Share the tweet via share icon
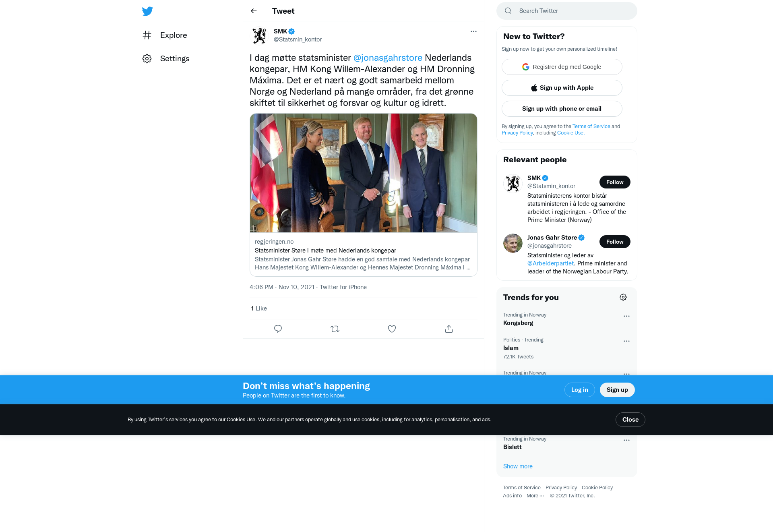This screenshot has height=532, width=773. click(449, 329)
